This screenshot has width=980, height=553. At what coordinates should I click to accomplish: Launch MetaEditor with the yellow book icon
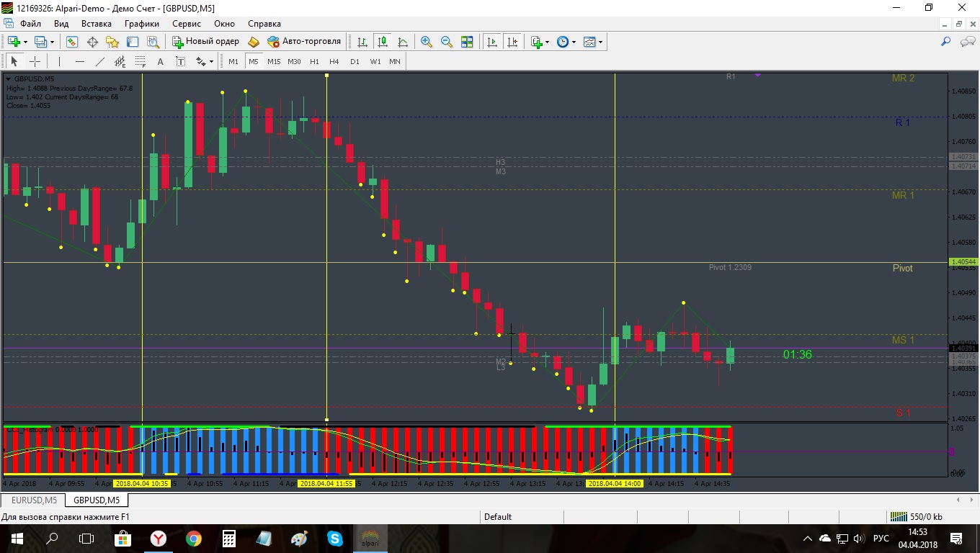click(x=253, y=42)
